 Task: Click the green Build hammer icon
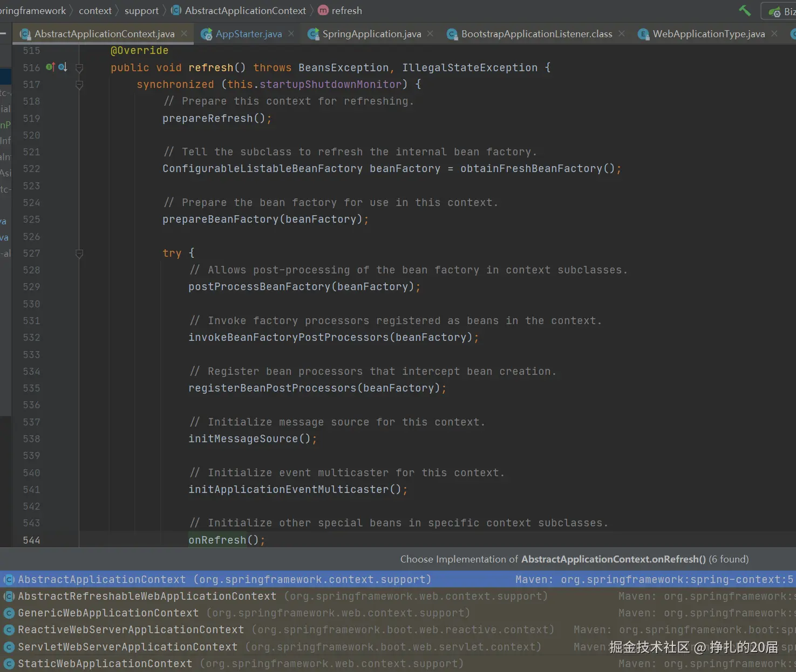745,10
